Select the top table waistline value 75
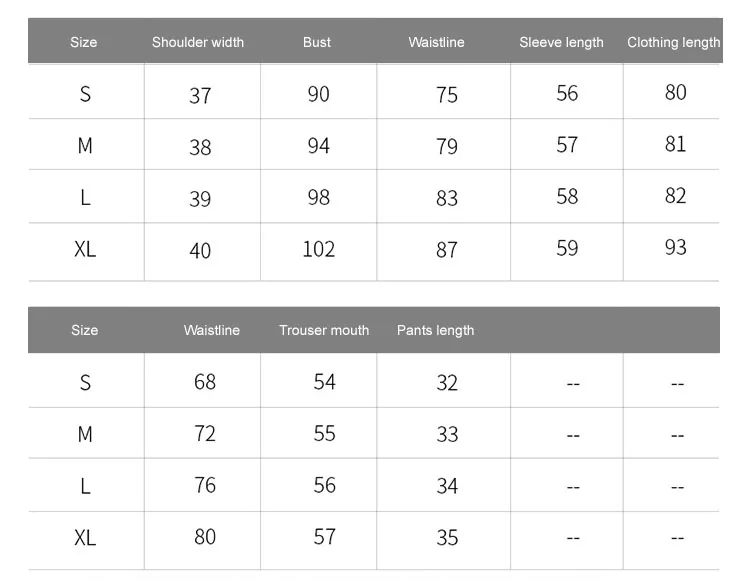 coord(447,95)
